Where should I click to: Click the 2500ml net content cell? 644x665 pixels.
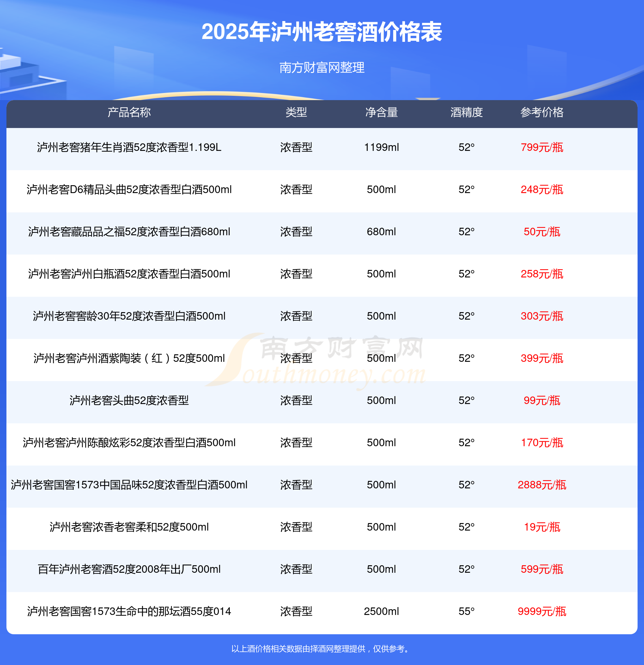tap(381, 611)
